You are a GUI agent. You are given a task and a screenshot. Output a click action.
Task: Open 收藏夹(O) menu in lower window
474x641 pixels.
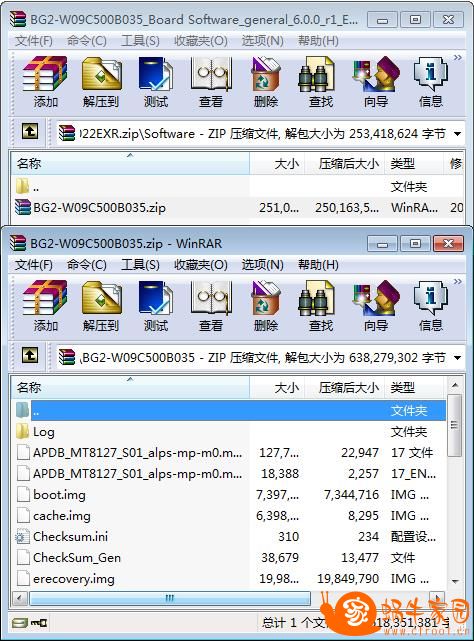click(201, 265)
